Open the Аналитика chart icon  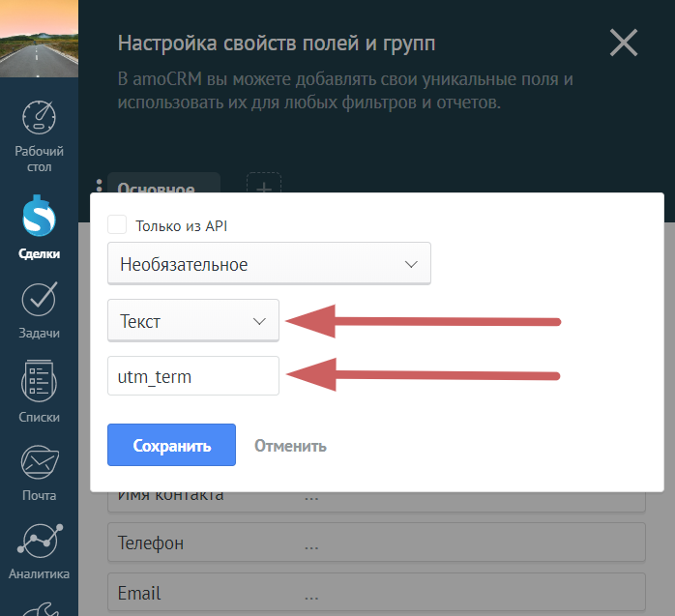[39, 542]
